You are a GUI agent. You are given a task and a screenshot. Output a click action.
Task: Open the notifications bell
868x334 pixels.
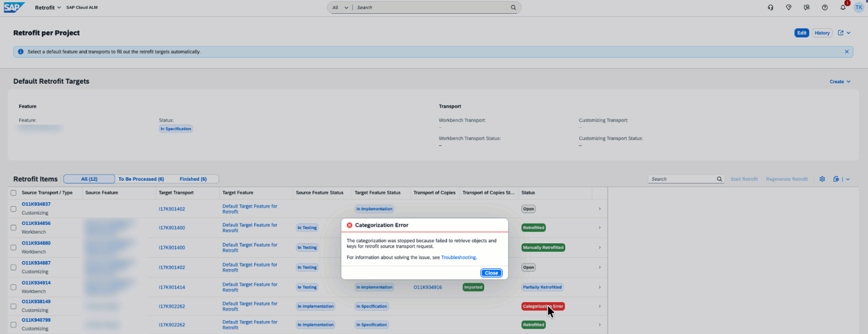point(843,7)
